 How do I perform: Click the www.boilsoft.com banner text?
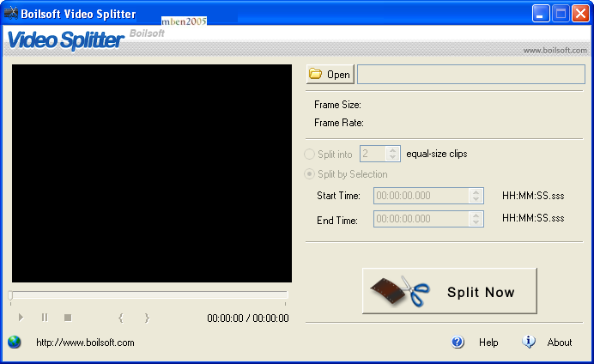(555, 51)
